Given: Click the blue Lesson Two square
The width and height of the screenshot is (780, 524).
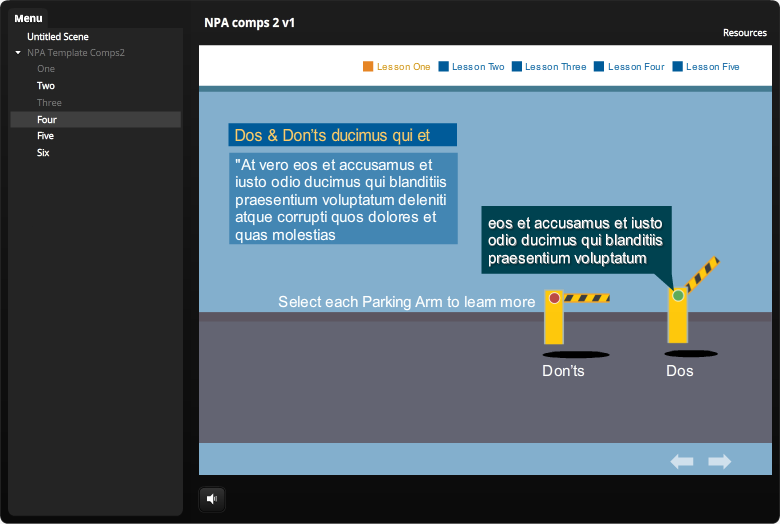Looking at the screenshot, I should (x=443, y=67).
